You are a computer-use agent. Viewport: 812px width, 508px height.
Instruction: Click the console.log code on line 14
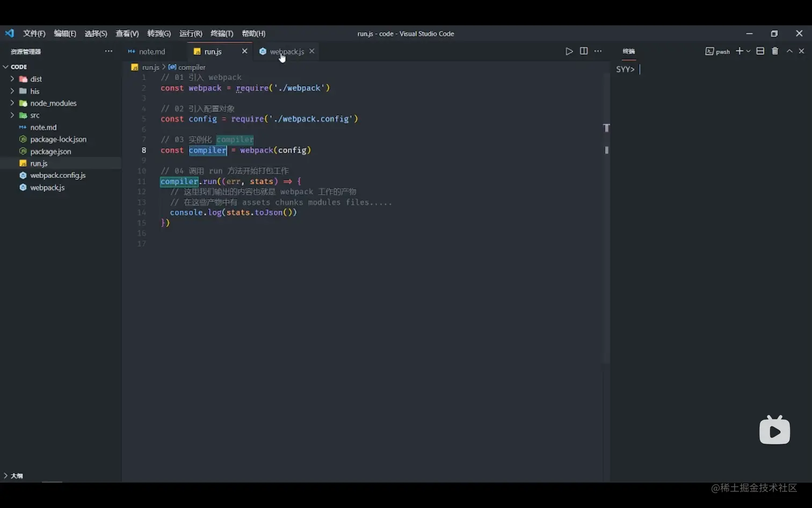234,212
